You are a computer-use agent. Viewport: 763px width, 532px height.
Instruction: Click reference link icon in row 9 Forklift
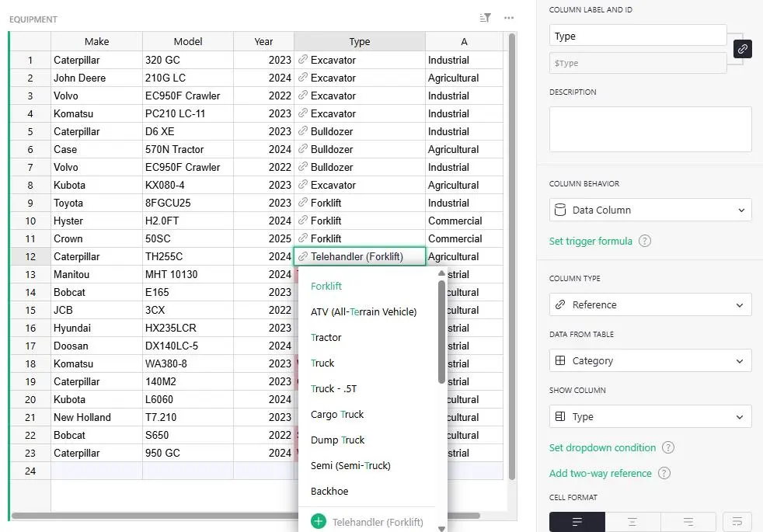(303, 202)
